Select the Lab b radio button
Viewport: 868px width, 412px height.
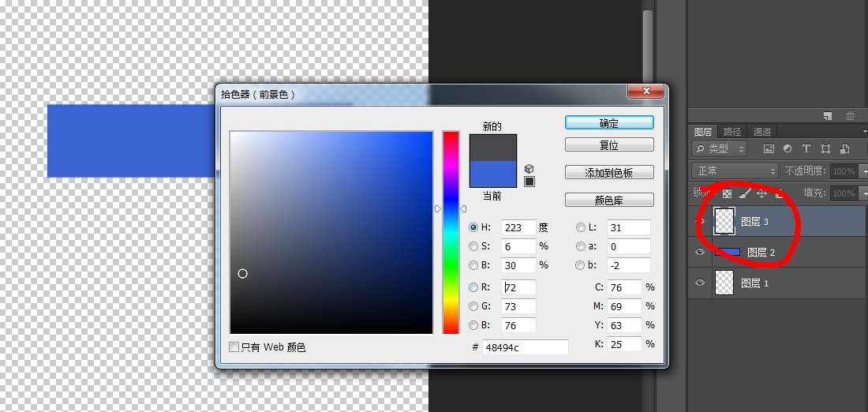(x=580, y=265)
